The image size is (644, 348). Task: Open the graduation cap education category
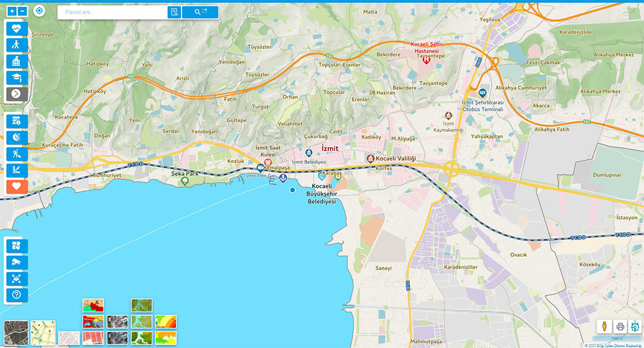click(17, 77)
